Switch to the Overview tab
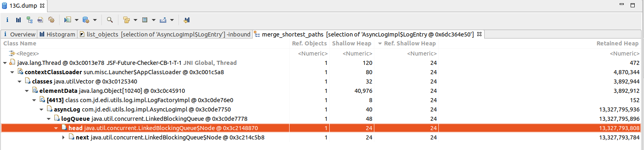The height and width of the screenshot is (150, 644). [19, 34]
